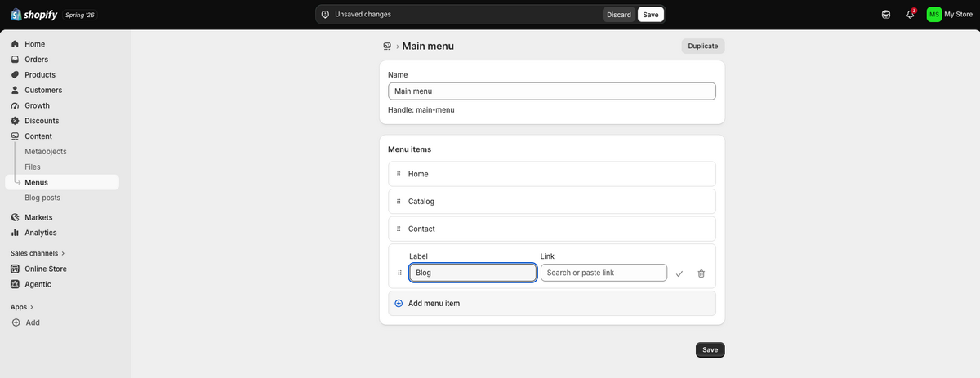Click the Home house icon
This screenshot has width=980, height=378.
coord(15,44)
